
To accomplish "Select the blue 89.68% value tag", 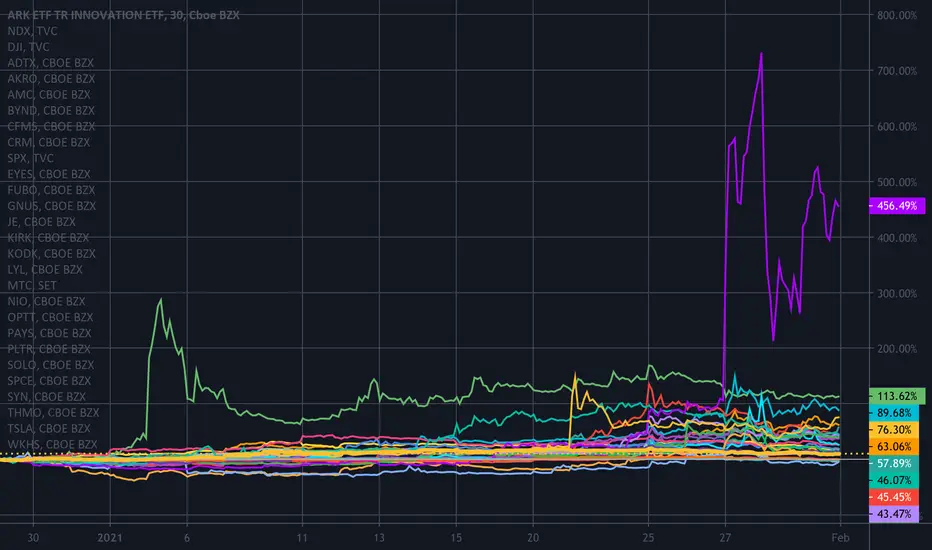I will pyautogui.click(x=894, y=413).
